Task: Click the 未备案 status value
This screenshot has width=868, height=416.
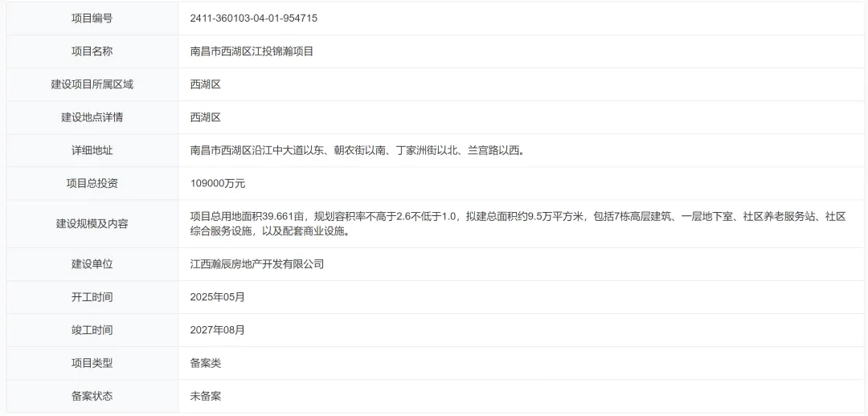Action: pos(206,396)
